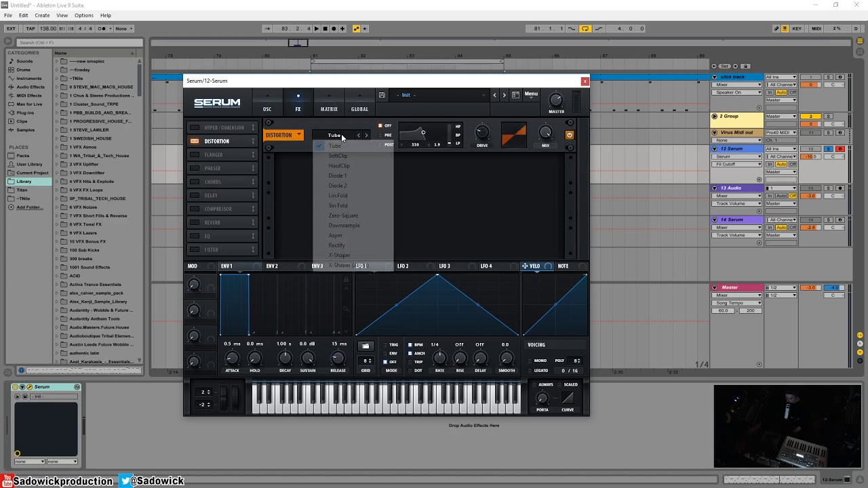Screen dimensions: 868x488
Task: Click the VELO move crosshair icon
Action: (x=525, y=266)
